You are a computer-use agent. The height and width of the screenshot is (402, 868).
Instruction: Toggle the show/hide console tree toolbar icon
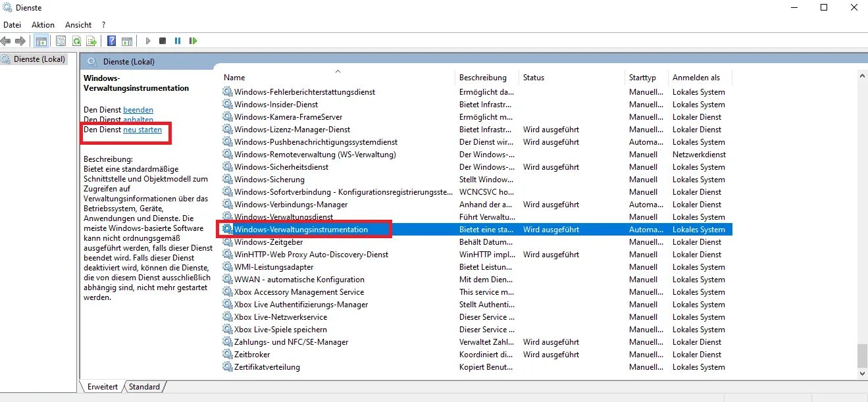(x=41, y=41)
